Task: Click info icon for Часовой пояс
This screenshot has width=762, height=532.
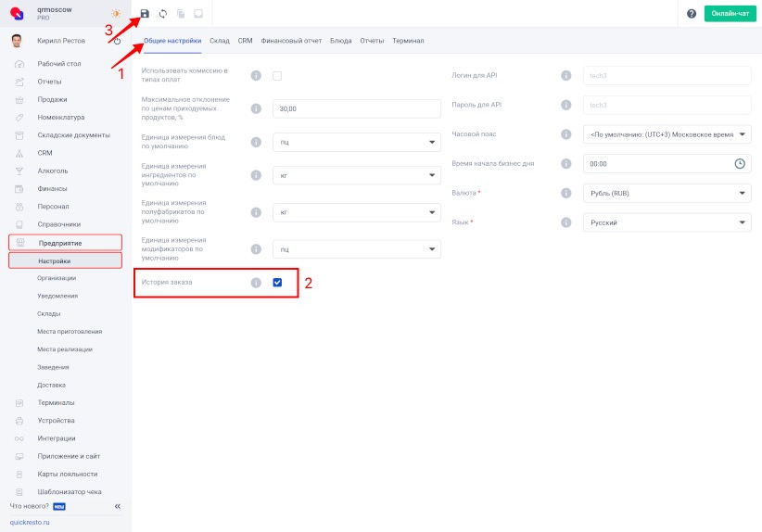Action: (566, 134)
